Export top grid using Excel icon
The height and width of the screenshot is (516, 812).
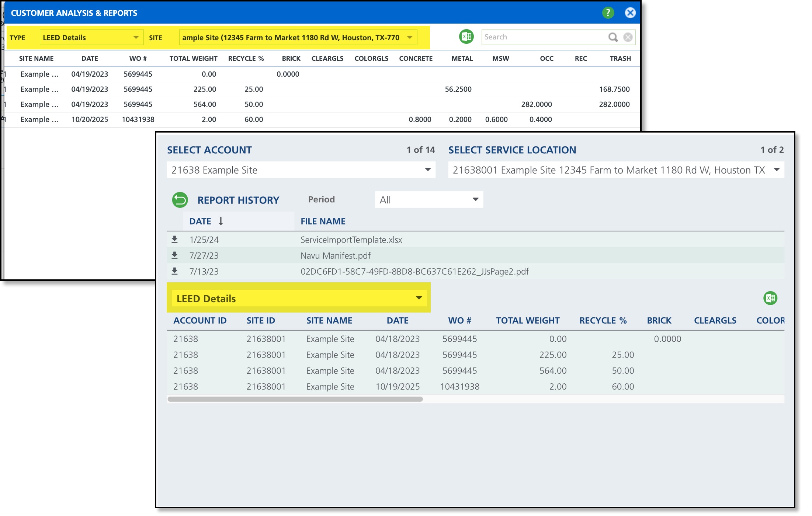[x=466, y=37]
